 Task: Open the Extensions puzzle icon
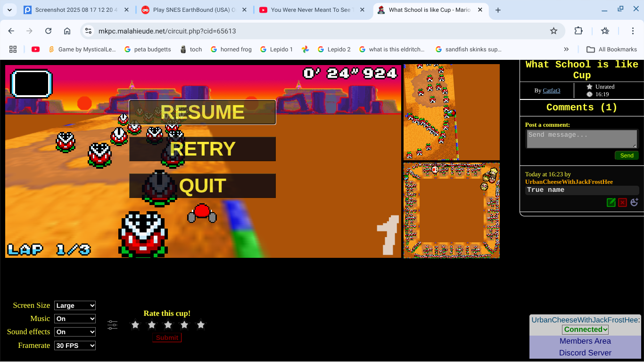click(578, 31)
